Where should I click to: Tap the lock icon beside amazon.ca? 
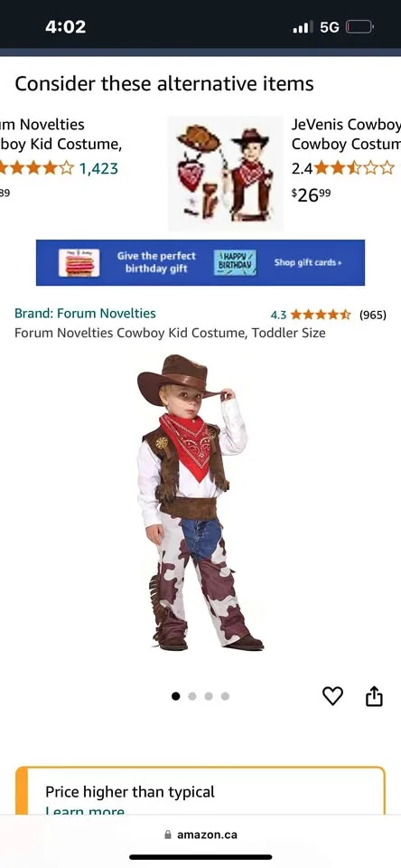(168, 835)
